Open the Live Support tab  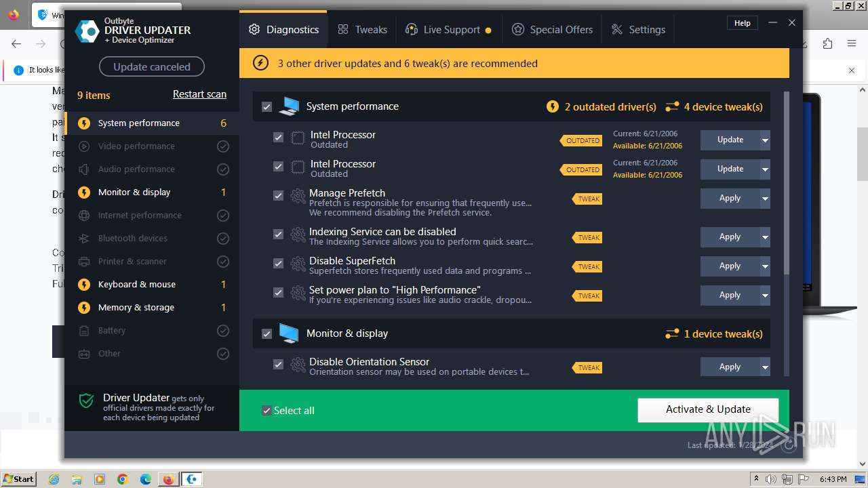(448, 30)
